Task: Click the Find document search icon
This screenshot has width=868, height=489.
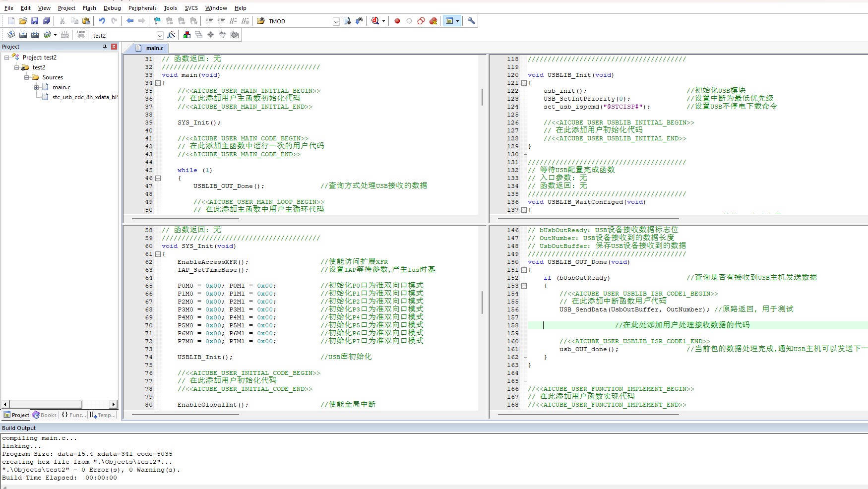Action: pos(347,21)
